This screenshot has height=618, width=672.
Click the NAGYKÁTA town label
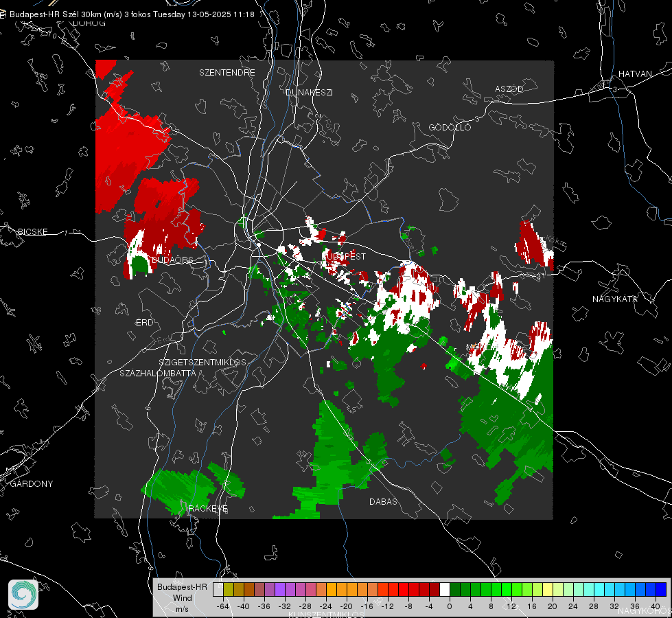click(x=614, y=299)
